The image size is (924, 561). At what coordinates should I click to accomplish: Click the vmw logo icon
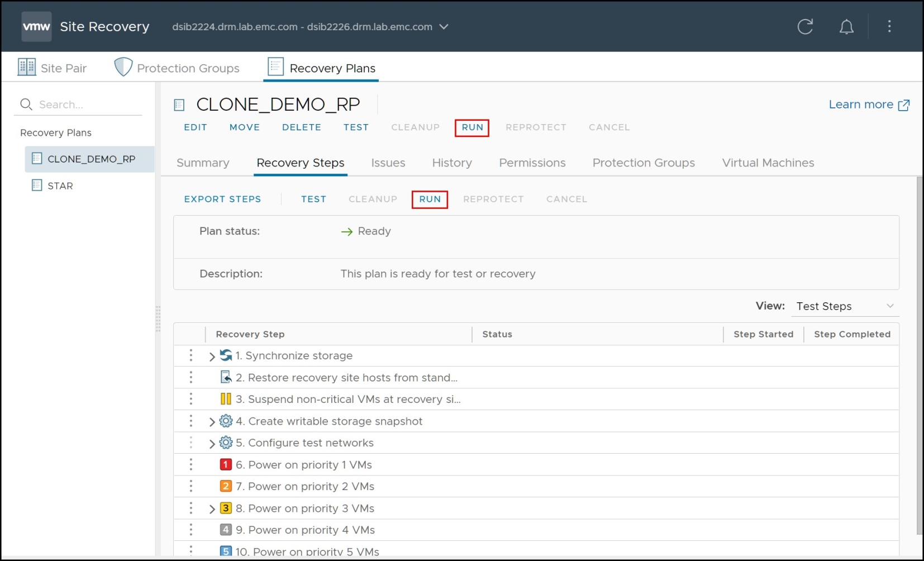click(36, 26)
